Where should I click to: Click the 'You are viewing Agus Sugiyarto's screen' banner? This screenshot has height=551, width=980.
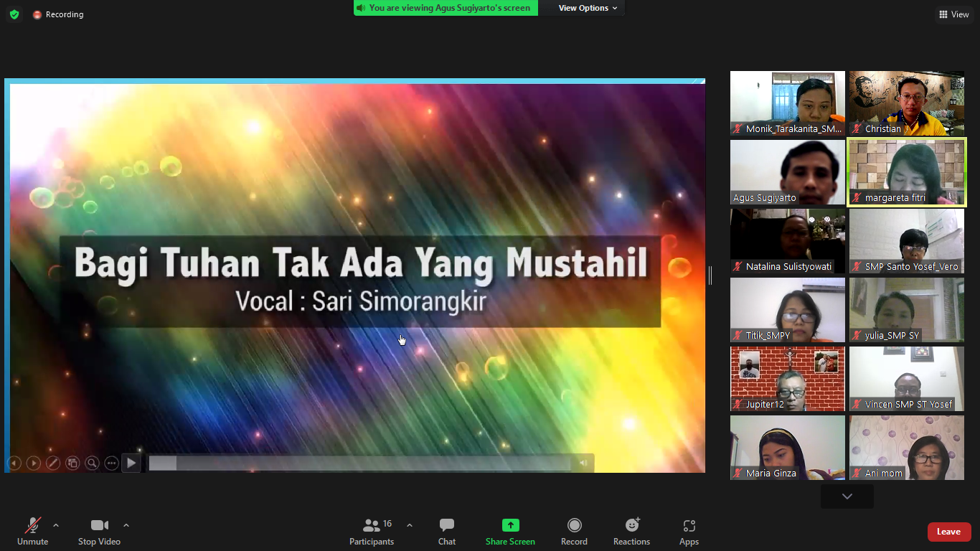(446, 8)
